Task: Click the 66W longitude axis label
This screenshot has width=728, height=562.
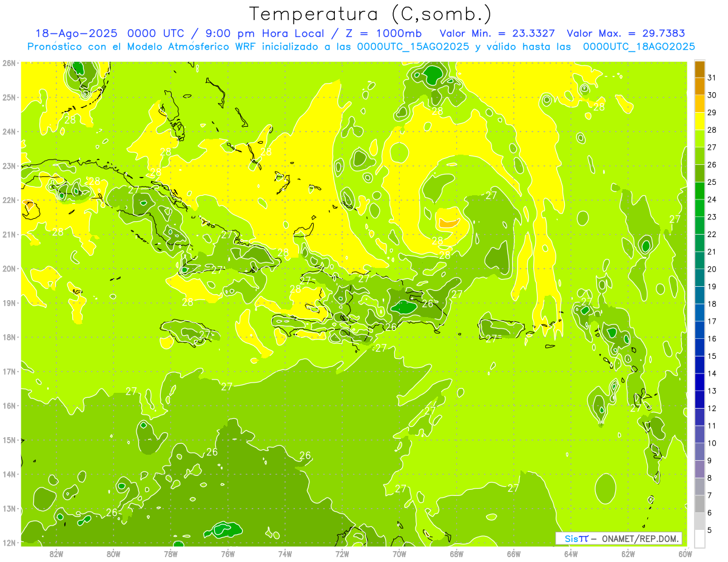Action: click(513, 553)
